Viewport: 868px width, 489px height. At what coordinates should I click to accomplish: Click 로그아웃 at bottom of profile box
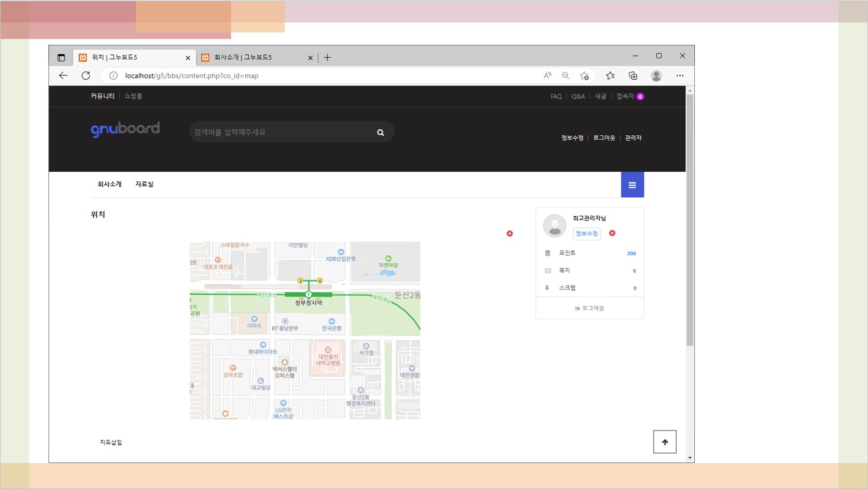pos(590,308)
